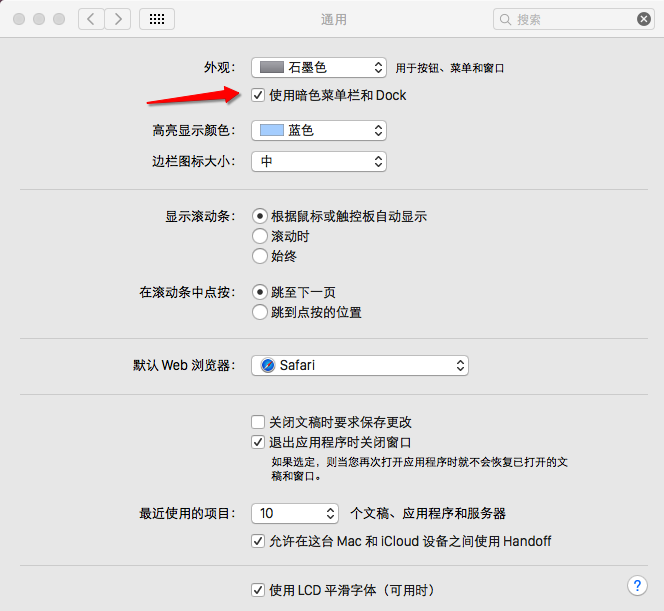Open the 边栏图标大小 dropdown showing 中
This screenshot has height=611, width=664.
point(319,161)
